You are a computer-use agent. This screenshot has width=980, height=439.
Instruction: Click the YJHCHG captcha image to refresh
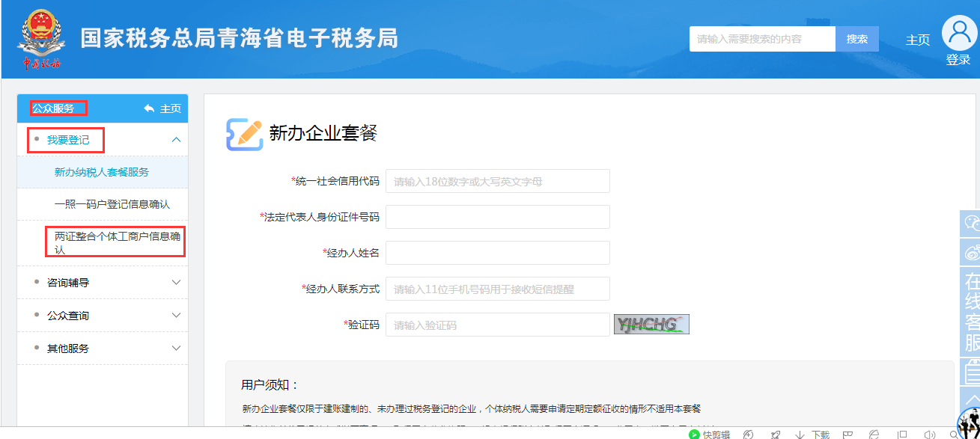pos(651,324)
